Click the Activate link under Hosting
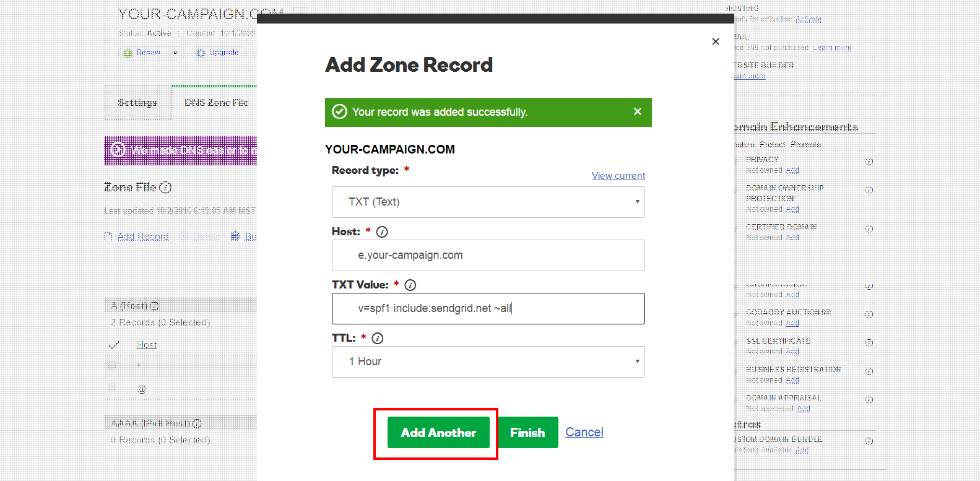 pyautogui.click(x=809, y=19)
